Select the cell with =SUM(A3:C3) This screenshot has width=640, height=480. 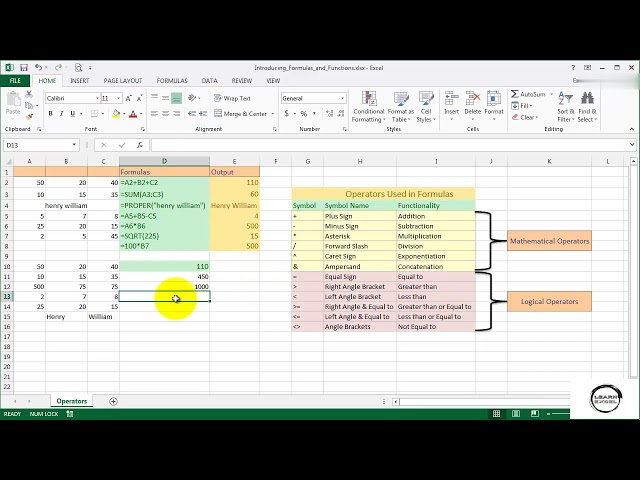164,194
